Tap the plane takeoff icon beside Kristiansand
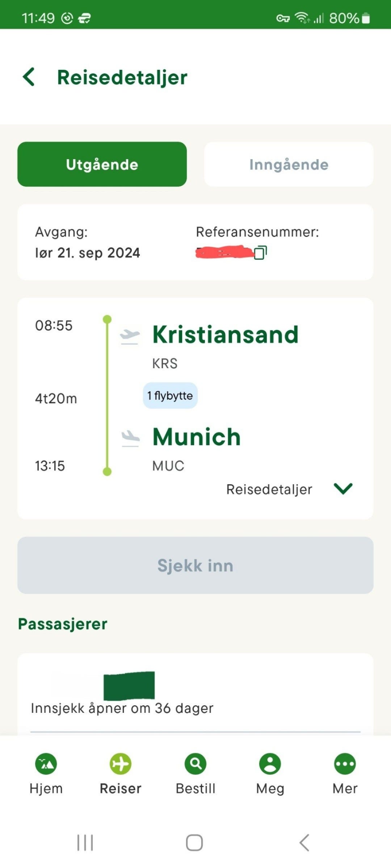The height and width of the screenshot is (868, 391). [130, 336]
